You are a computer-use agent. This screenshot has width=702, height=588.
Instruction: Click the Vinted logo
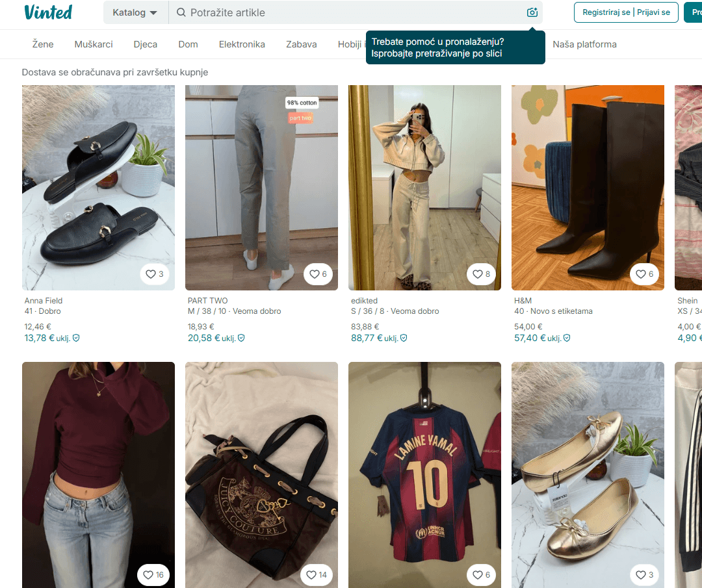pos(48,12)
